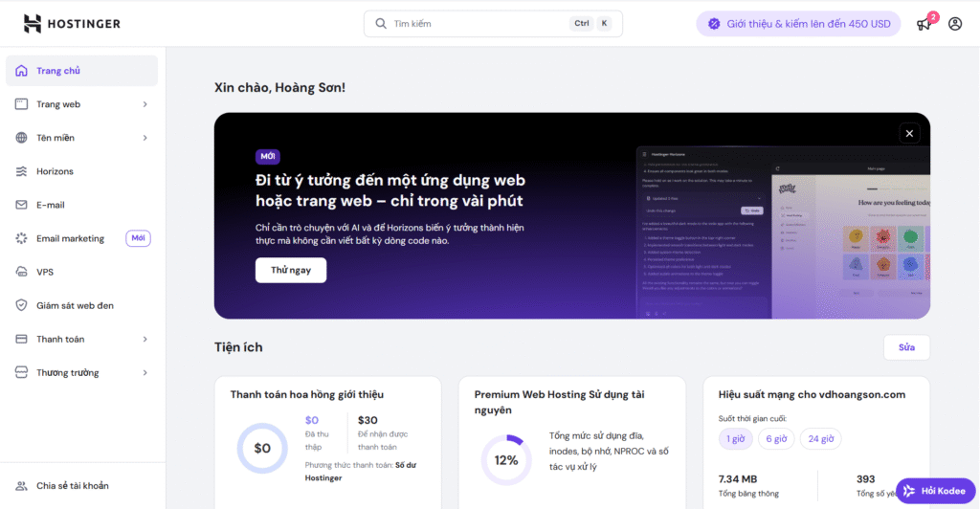Click the E-mail envelope icon
This screenshot has width=980, height=509.
tap(21, 205)
